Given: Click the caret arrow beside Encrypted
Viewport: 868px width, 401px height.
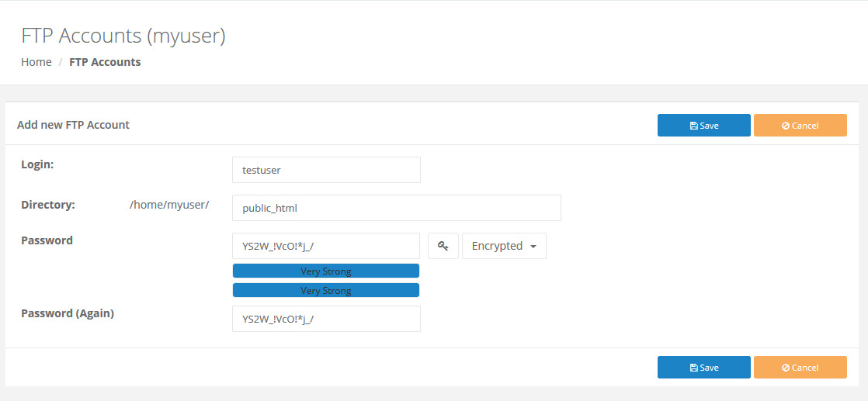Looking at the screenshot, I should (533, 247).
